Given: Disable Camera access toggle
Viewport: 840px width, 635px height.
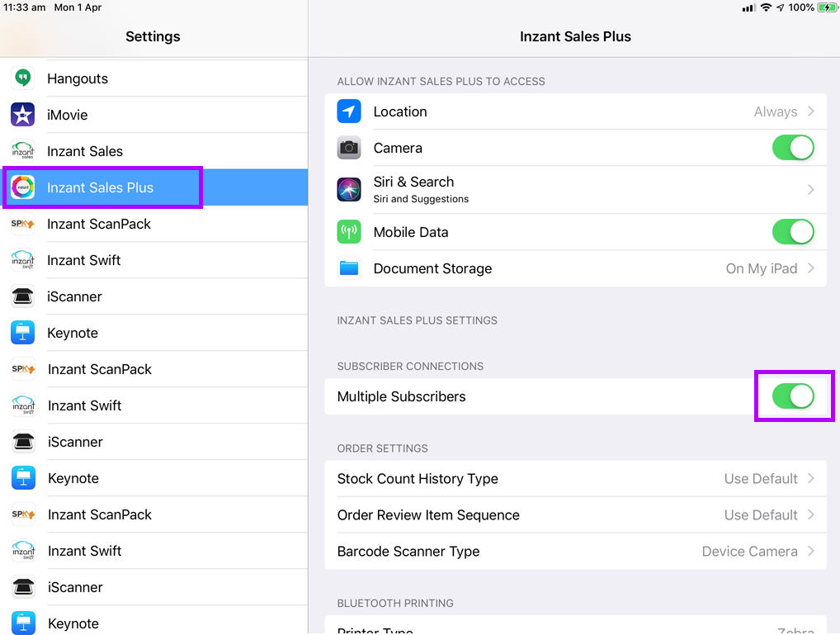Looking at the screenshot, I should [793, 148].
